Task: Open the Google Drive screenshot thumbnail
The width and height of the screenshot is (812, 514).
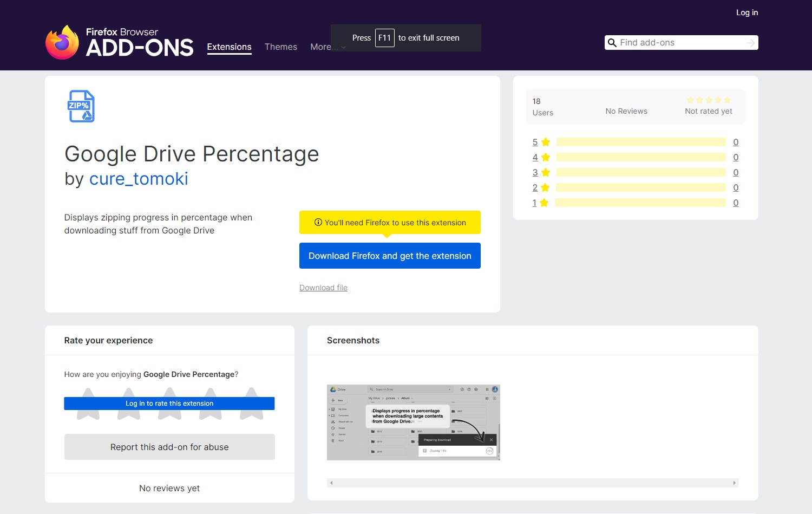Action: (414, 422)
